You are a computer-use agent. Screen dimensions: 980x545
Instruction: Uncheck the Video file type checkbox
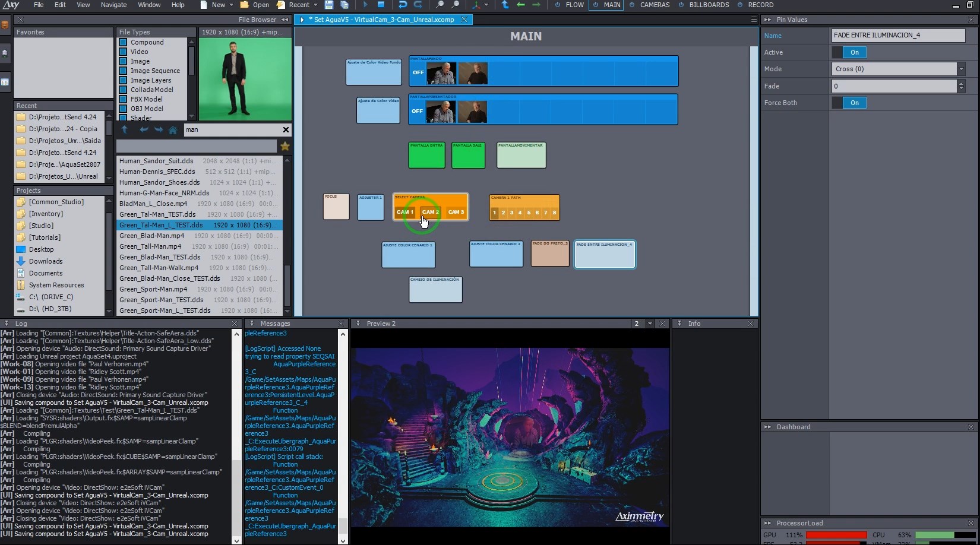[x=124, y=52]
